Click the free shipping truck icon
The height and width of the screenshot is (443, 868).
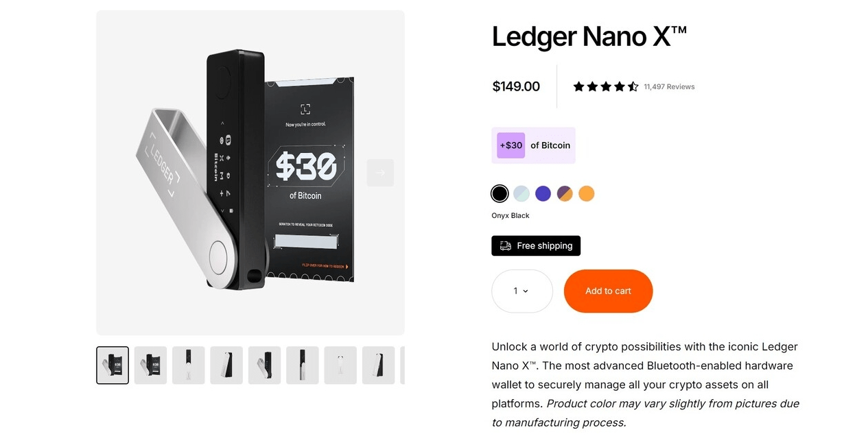point(505,246)
